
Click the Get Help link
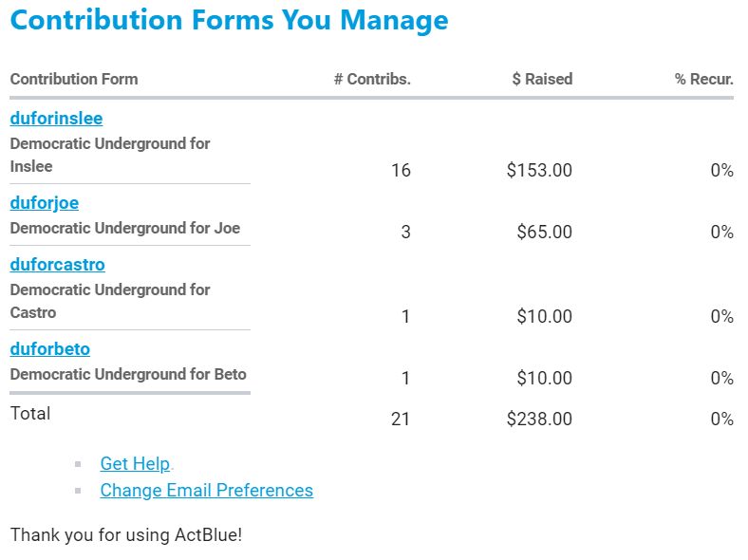coord(135,464)
